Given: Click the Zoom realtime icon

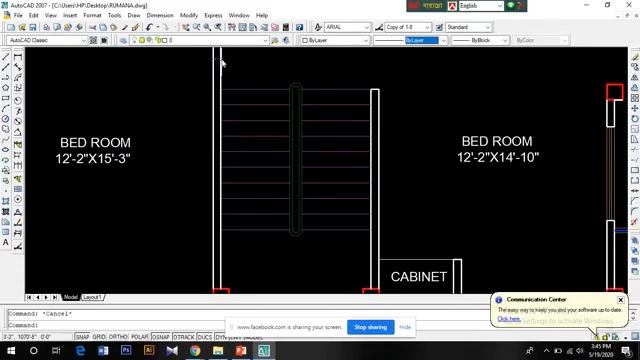Looking at the screenshot, I should click(196, 27).
